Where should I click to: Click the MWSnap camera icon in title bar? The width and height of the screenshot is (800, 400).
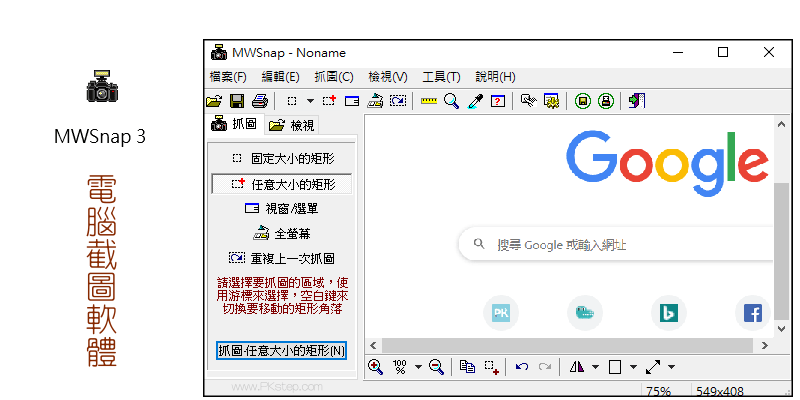(x=219, y=52)
